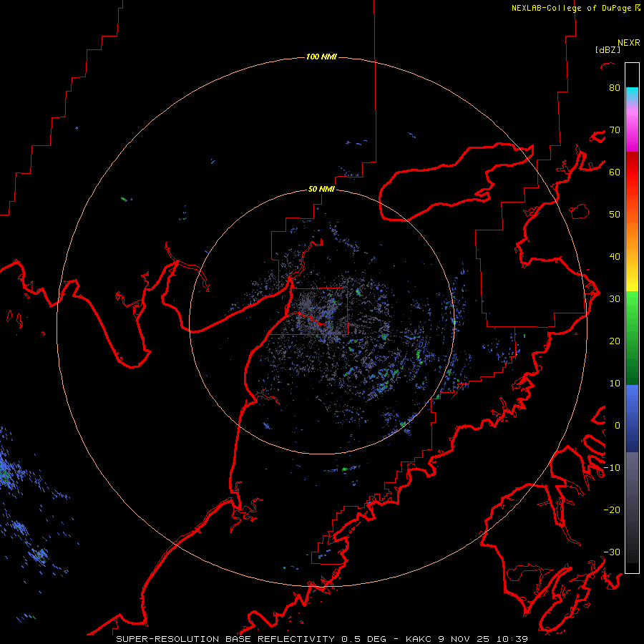Click the 80 value on dBZ scale
Image resolution: width=644 pixels, height=644 pixels.
click(615, 87)
